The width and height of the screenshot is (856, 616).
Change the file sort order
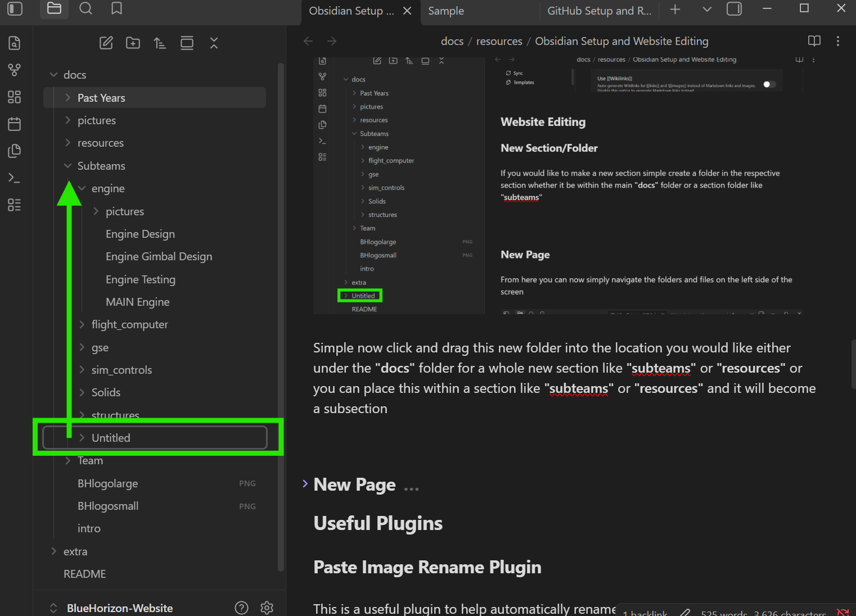(x=160, y=43)
